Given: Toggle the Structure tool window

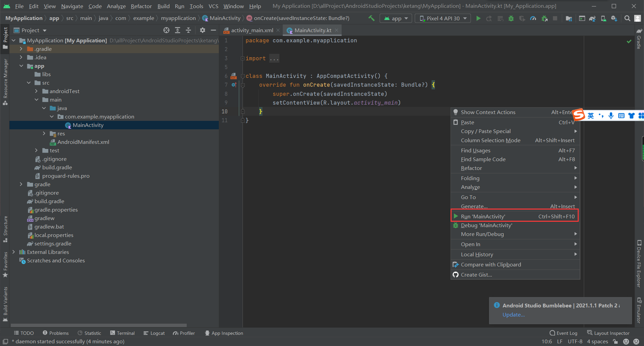Looking at the screenshot, I should tap(5, 229).
